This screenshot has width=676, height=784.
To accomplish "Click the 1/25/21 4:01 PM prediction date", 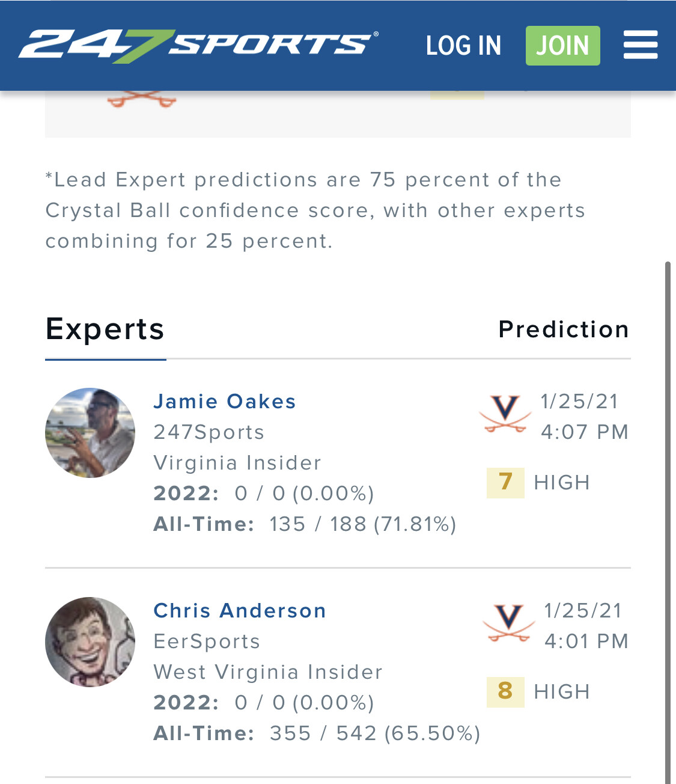I will point(586,626).
